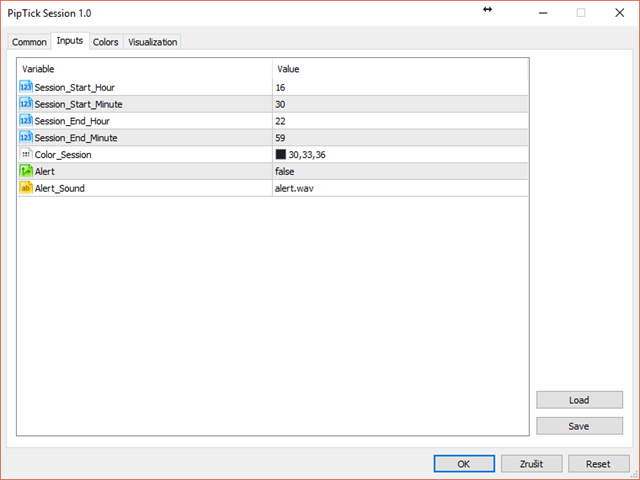Image resolution: width=640 pixels, height=480 pixels.
Task: Select the Session_Start_Minute variable name
Action: [x=78, y=104]
